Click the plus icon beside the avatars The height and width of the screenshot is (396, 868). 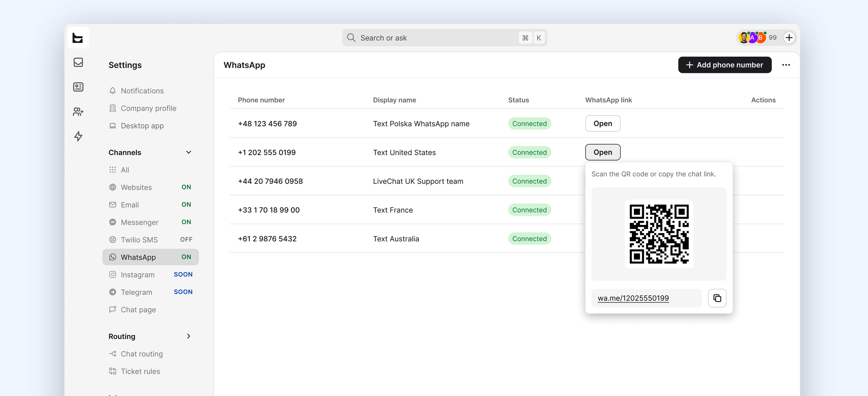coord(789,38)
